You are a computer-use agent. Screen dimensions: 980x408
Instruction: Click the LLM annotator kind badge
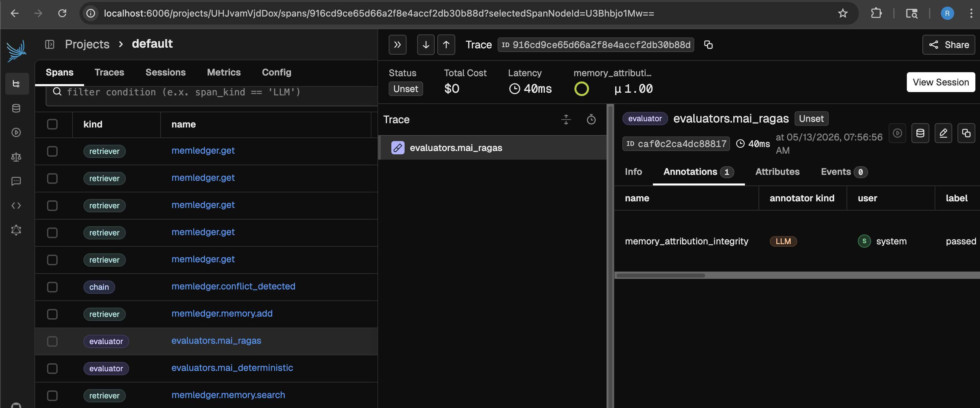[783, 241]
